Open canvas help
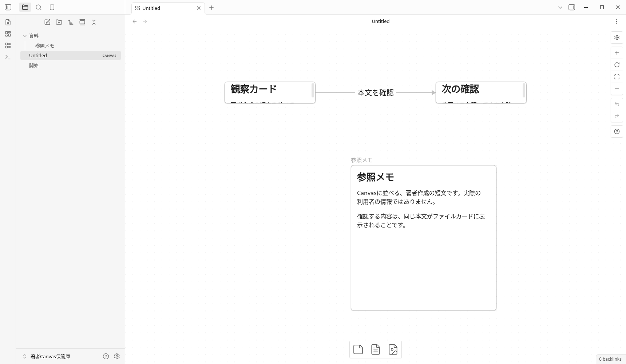Viewport: 626px width, 364px height. (617, 131)
